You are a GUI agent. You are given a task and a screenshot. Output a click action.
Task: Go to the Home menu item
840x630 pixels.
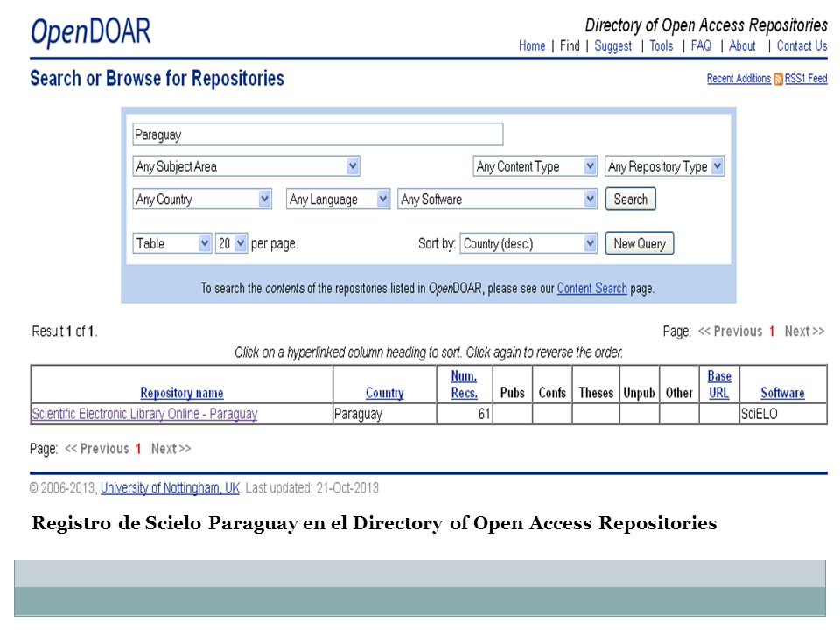532,46
